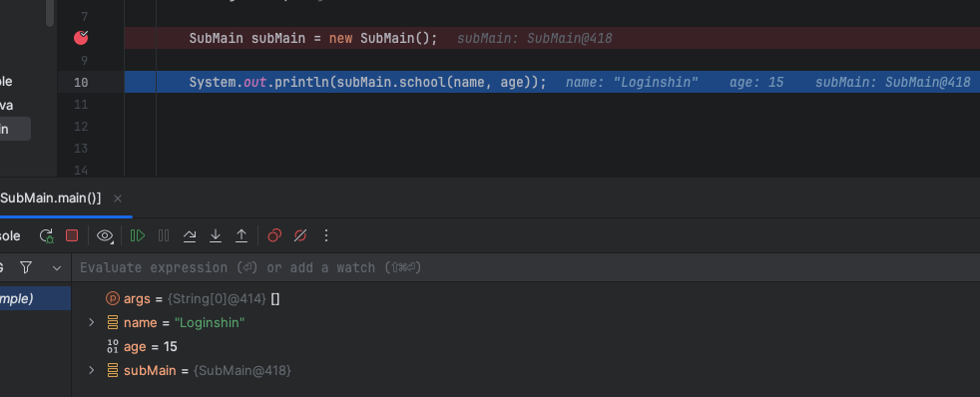Click the name object type icon
This screenshot has width=980, height=397.
(113, 323)
